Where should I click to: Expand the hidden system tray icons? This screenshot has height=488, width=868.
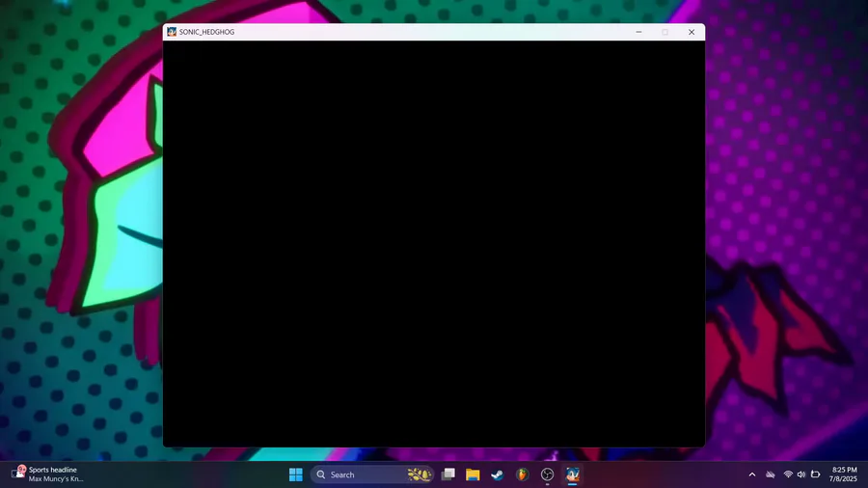coord(751,474)
